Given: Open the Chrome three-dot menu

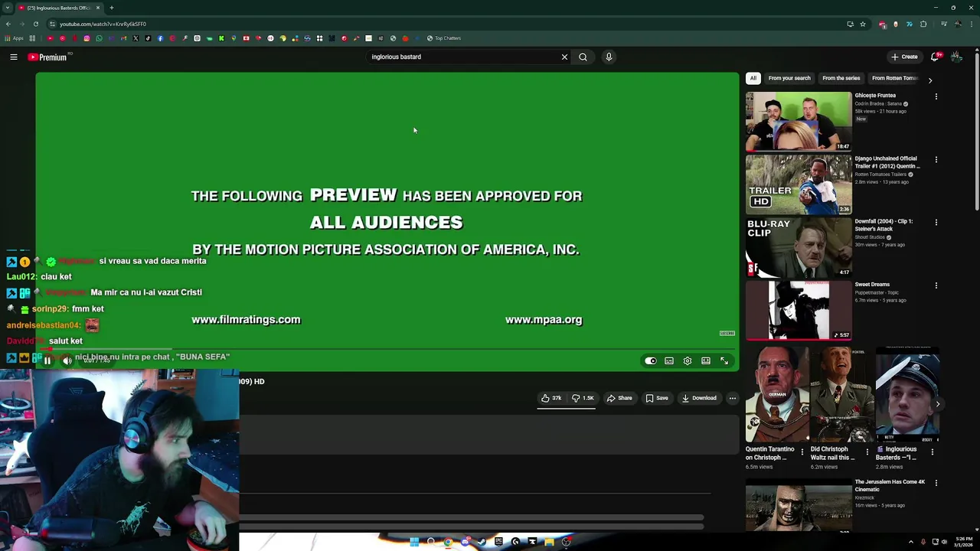Looking at the screenshot, I should coord(972,24).
